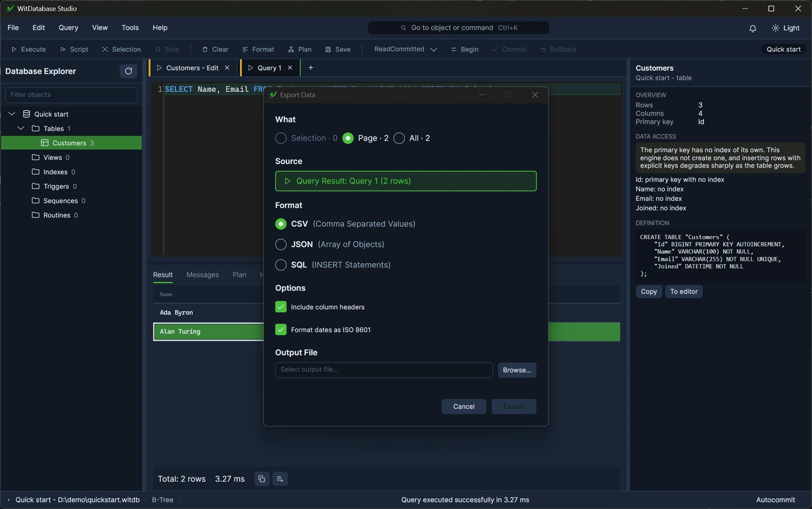Click Autocommit in the status bar

coord(775,500)
